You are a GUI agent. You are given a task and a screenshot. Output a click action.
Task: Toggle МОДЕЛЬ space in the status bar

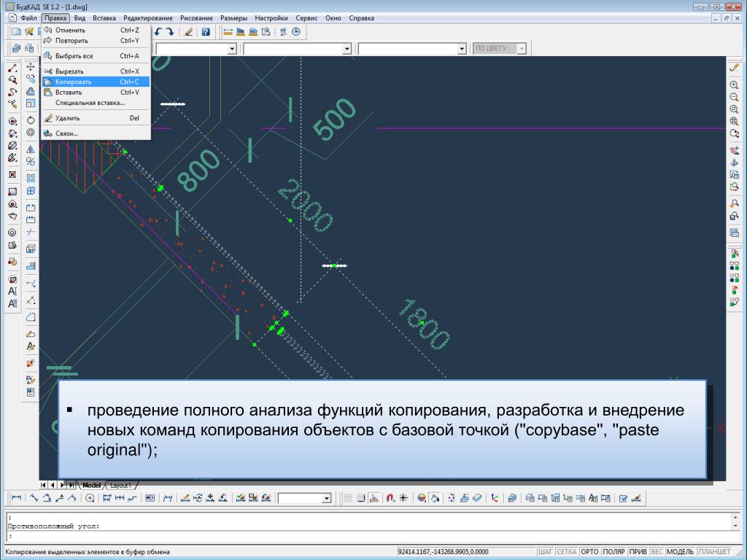pyautogui.click(x=680, y=551)
